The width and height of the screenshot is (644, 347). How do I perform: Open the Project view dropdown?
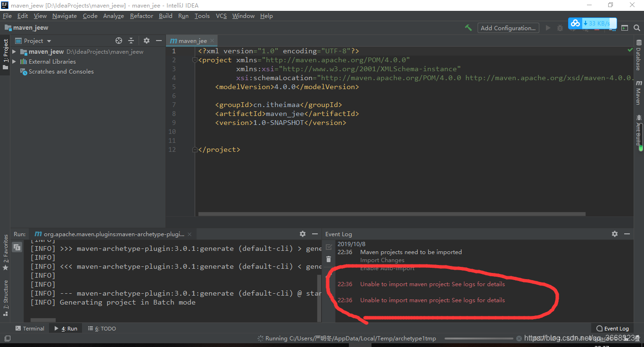tap(33, 41)
